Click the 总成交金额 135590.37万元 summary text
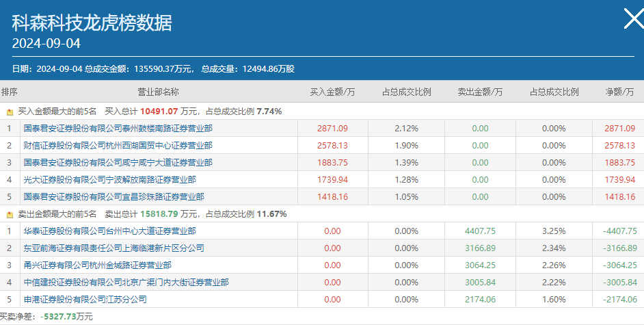Viewport: 644px width, 325px height. click(139, 69)
